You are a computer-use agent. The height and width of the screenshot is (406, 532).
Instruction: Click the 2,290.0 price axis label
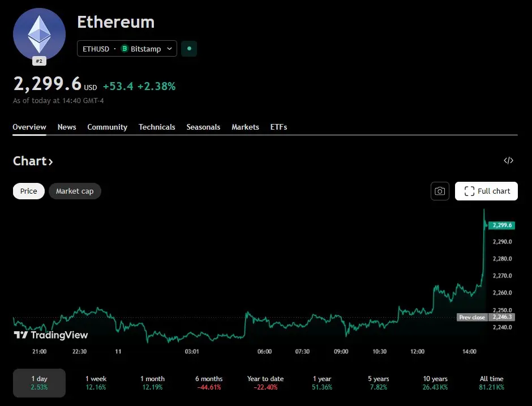(502, 242)
